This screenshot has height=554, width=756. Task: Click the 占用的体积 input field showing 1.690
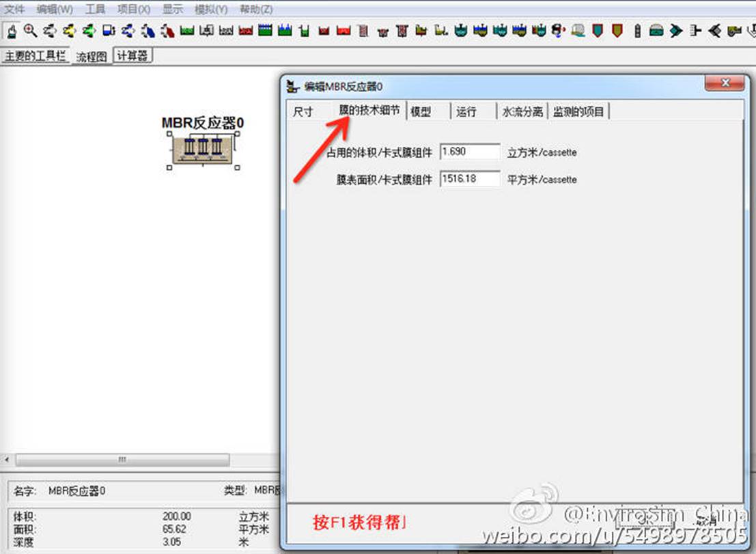point(470,152)
